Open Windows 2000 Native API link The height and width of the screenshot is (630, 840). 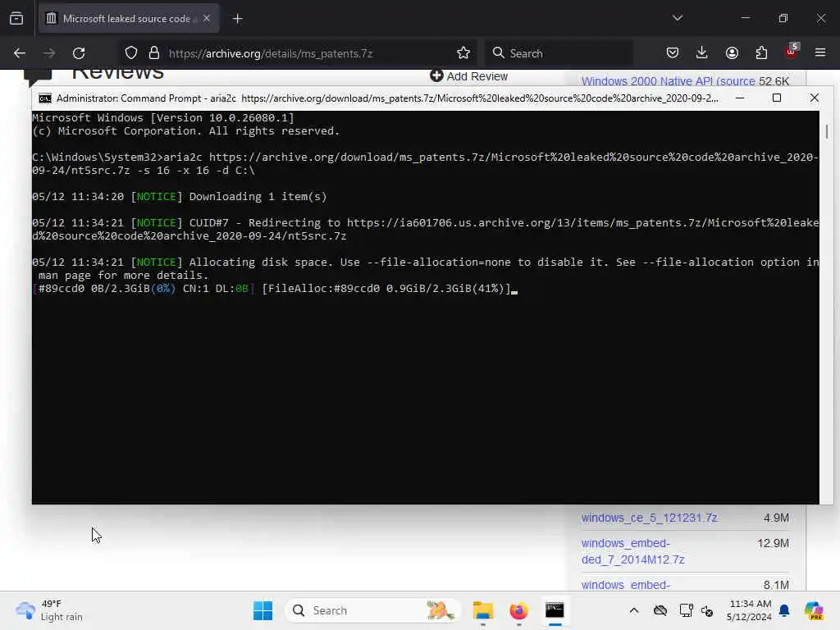coord(668,81)
